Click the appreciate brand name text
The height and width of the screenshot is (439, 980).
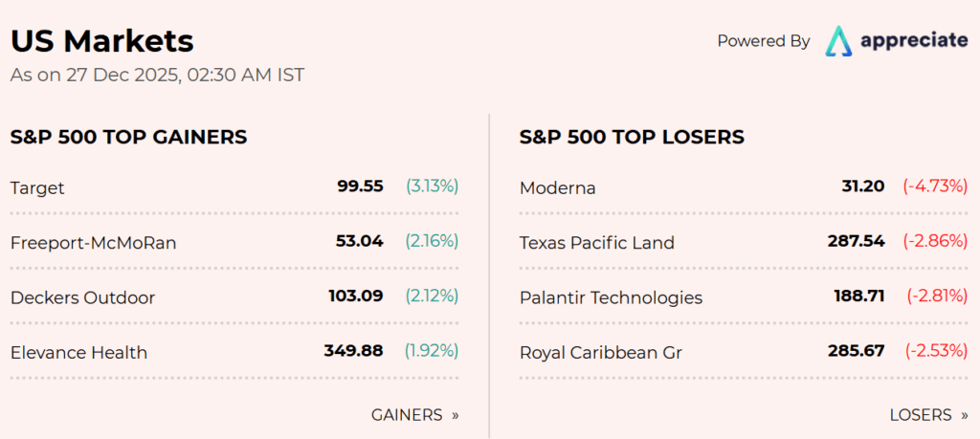coord(914,40)
